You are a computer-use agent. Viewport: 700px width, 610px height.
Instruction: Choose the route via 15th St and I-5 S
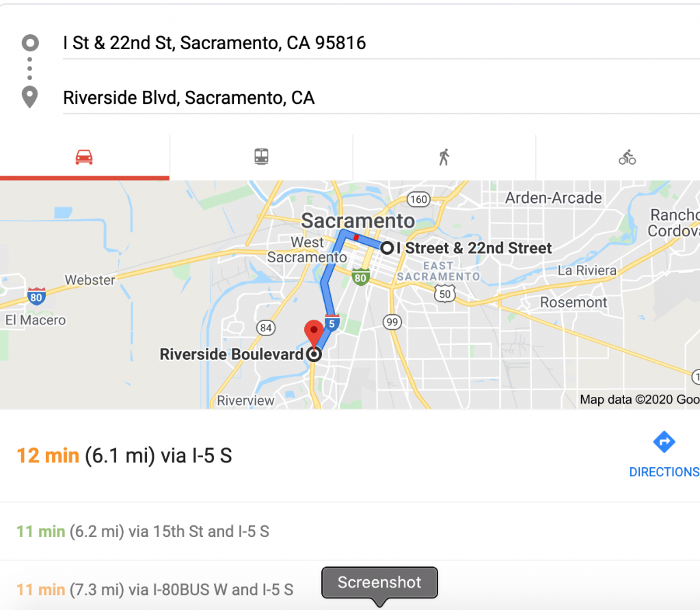pyautogui.click(x=143, y=531)
